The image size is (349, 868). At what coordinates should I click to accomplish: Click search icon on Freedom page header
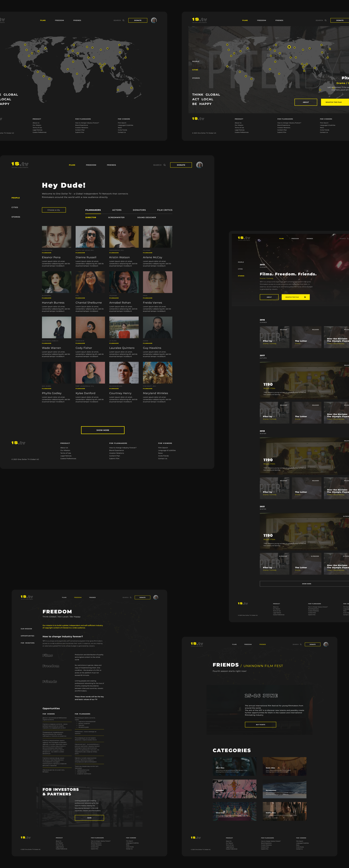(131, 597)
